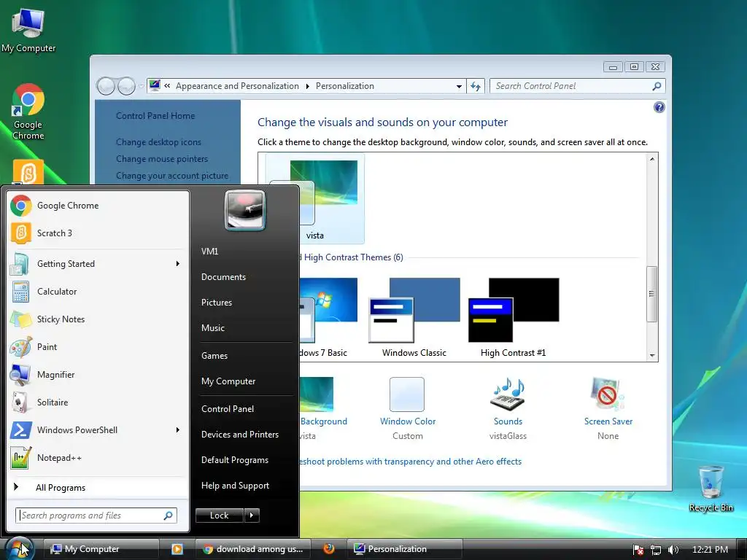747x560 pixels.
Task: Click the help question mark icon
Action: (x=659, y=107)
